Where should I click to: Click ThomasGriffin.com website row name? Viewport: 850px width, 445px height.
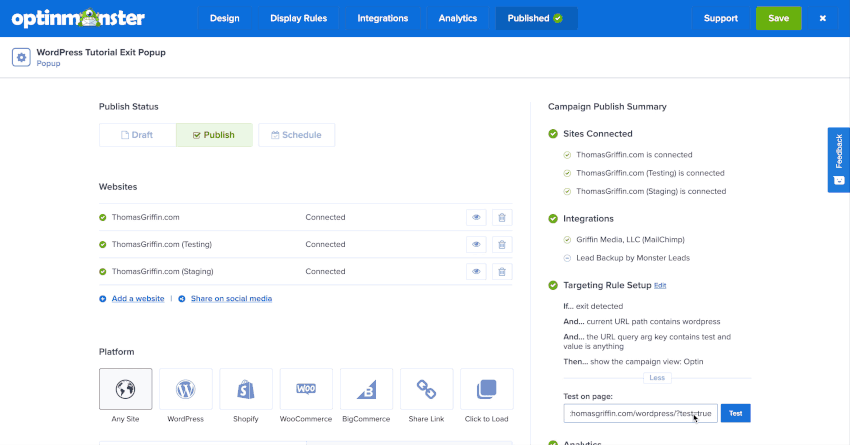click(x=145, y=217)
